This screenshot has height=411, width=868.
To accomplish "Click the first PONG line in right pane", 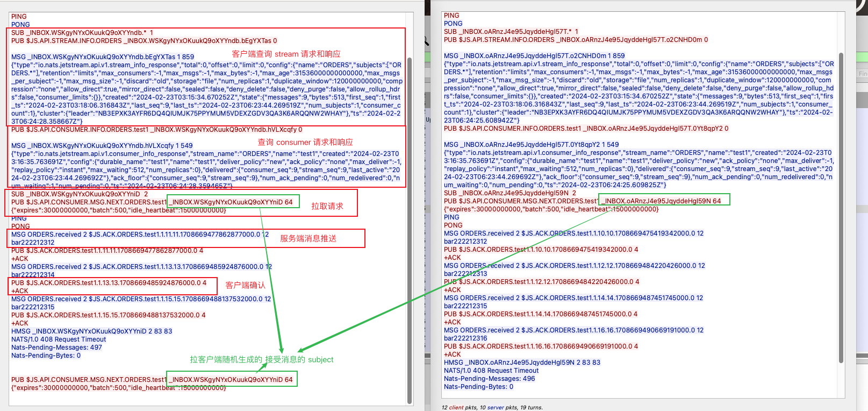I will tap(453, 24).
